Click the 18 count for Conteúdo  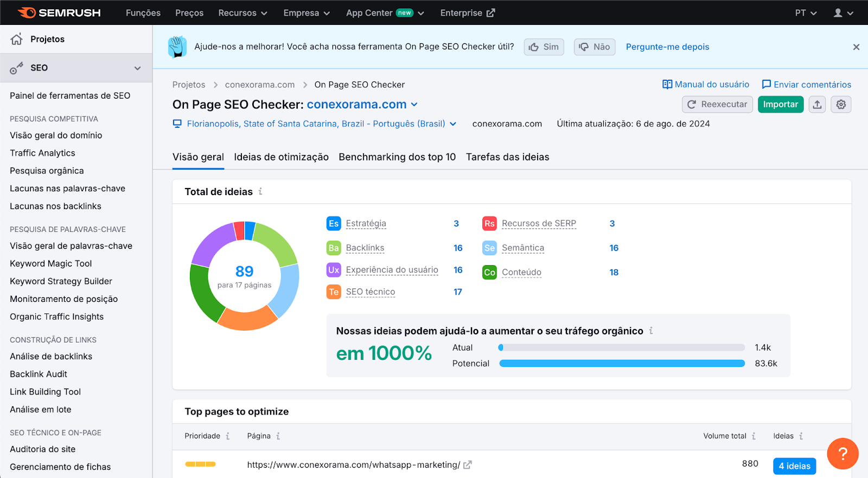(x=614, y=272)
